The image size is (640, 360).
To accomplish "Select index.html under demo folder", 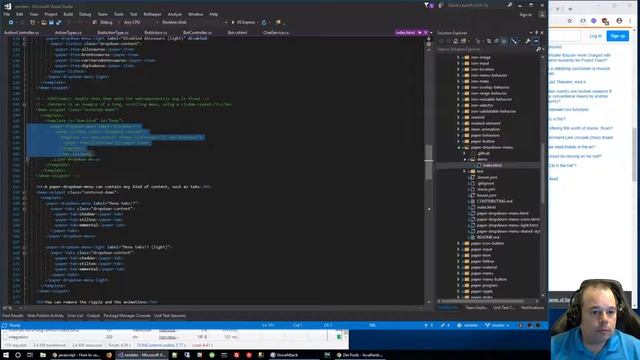I will click(x=492, y=165).
